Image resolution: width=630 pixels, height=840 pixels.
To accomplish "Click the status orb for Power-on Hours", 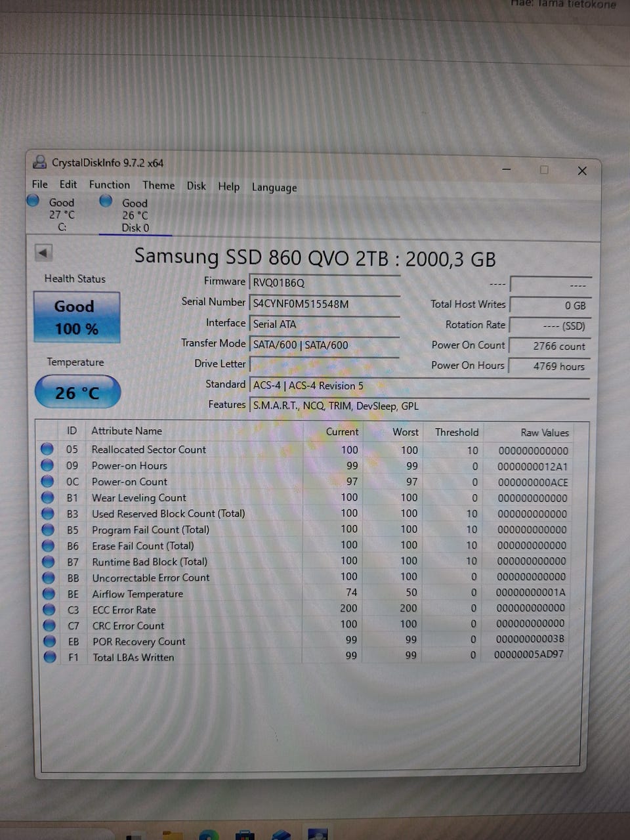I will [47, 465].
